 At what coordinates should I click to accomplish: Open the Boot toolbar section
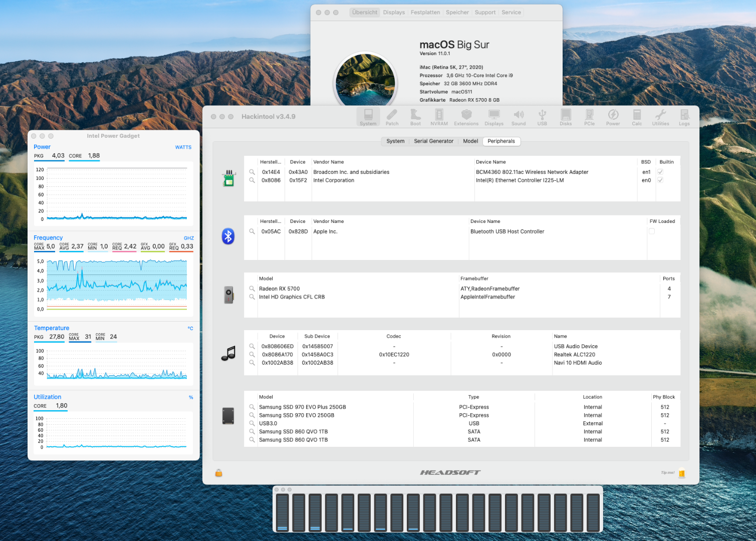415,117
